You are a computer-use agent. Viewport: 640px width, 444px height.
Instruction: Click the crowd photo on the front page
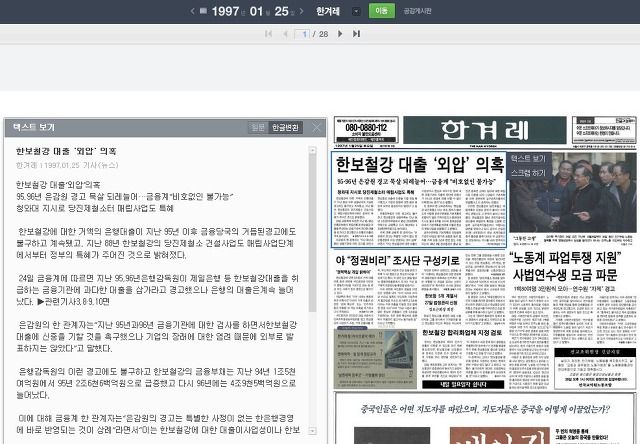click(573, 193)
